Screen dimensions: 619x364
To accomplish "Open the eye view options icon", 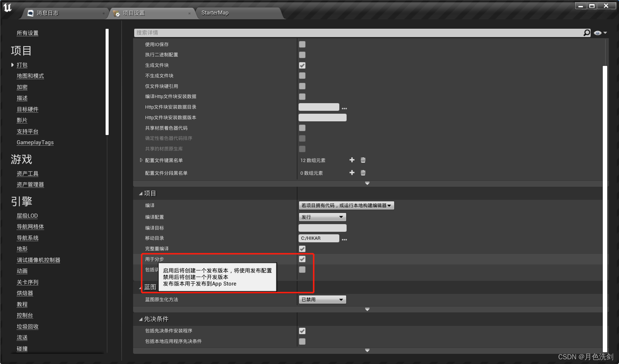I will [x=598, y=33].
